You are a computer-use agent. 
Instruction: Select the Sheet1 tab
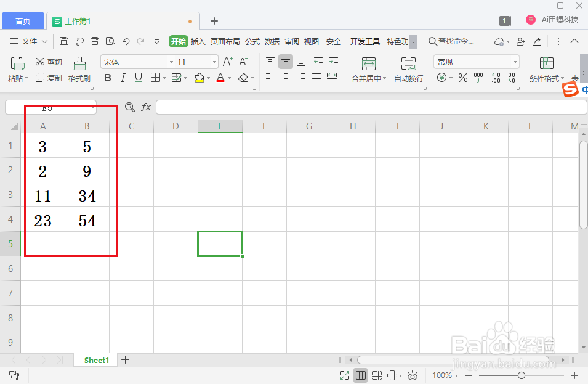pyautogui.click(x=97, y=361)
